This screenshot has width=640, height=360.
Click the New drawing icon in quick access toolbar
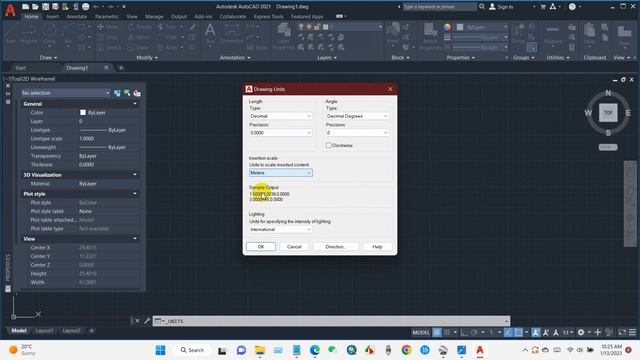[x=25, y=7]
